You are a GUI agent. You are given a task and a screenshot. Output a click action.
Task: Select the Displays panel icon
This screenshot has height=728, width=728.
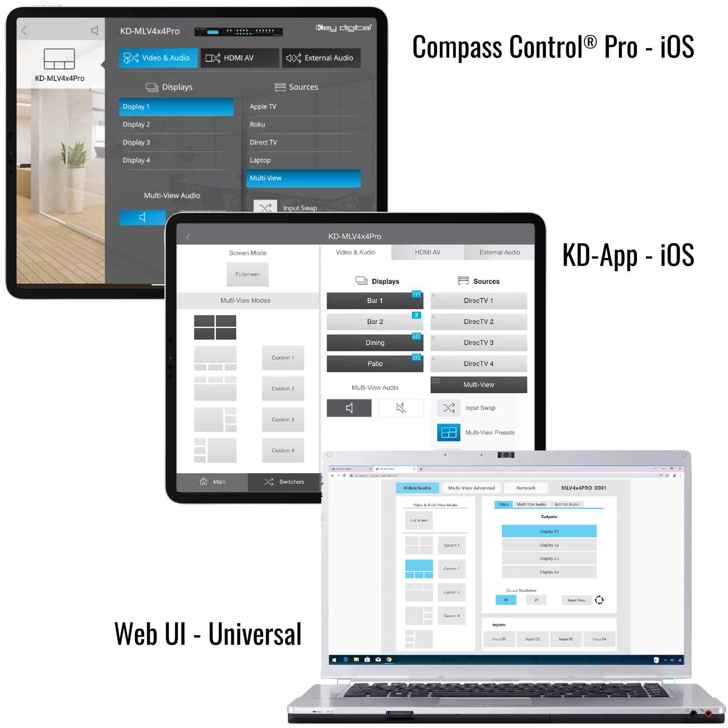pos(148,88)
